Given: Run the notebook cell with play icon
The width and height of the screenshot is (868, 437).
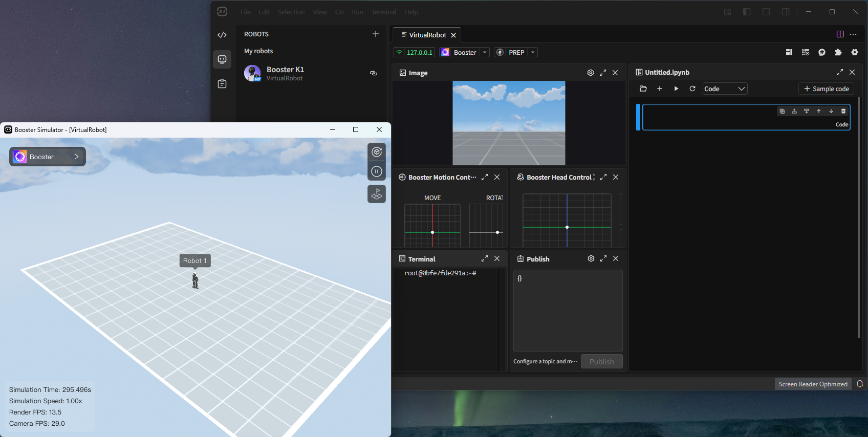Looking at the screenshot, I should point(676,89).
